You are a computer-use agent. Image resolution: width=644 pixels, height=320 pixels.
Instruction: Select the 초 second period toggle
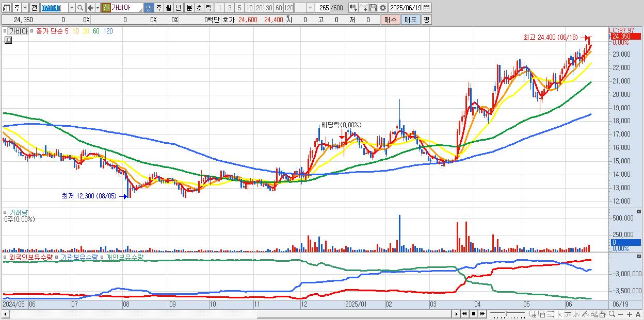point(199,8)
